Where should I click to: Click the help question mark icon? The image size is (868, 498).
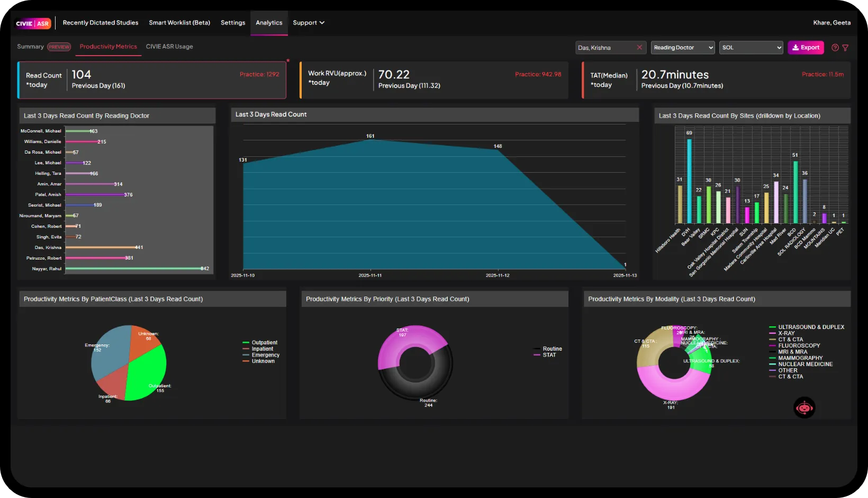(835, 48)
